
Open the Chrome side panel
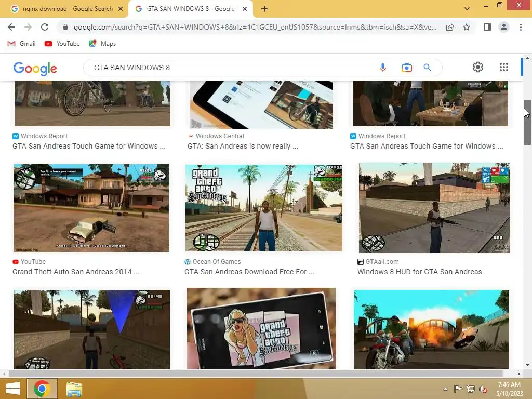pos(487,27)
